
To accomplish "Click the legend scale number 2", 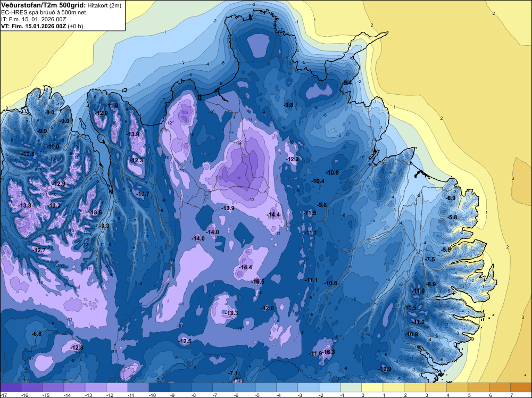I will coord(406,395).
